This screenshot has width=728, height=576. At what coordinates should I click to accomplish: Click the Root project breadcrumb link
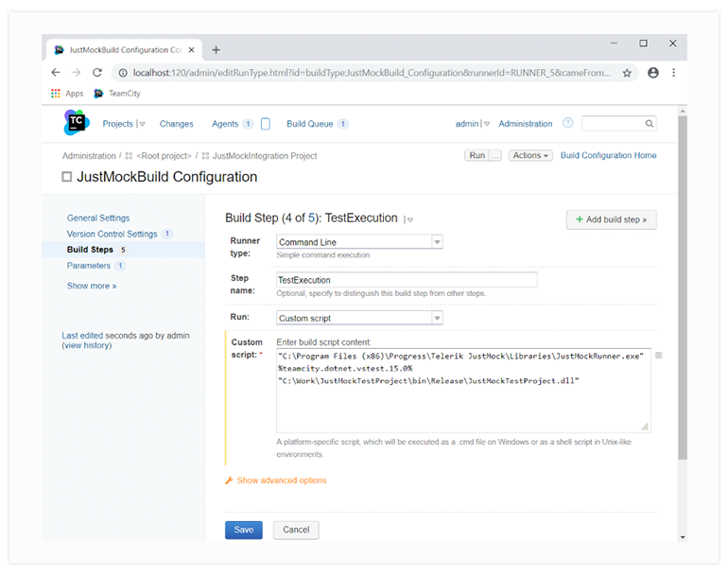(164, 156)
